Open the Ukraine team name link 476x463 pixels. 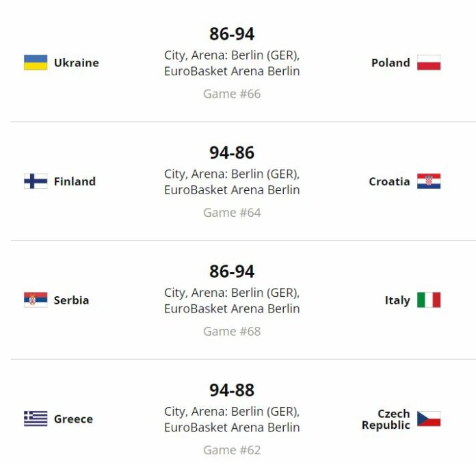coord(77,63)
